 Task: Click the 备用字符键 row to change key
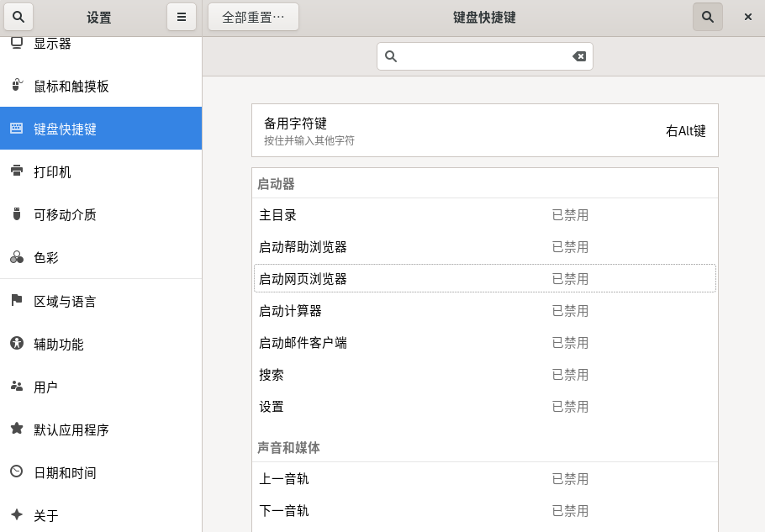[484, 130]
